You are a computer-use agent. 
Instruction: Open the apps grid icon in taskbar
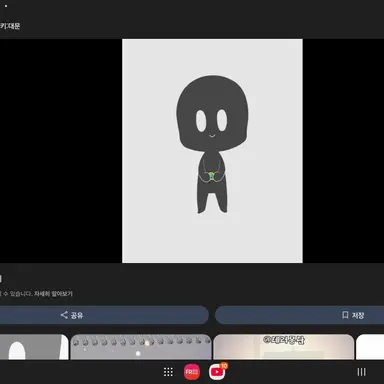point(168,372)
